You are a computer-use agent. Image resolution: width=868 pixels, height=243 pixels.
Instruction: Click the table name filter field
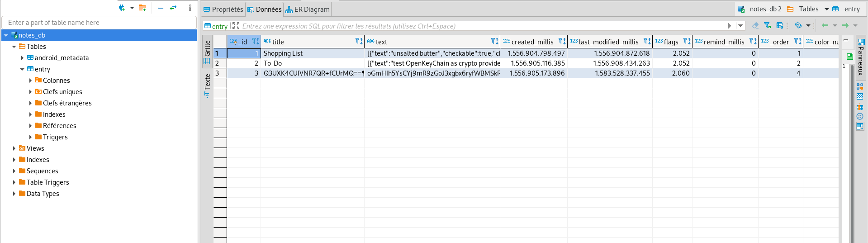pyautogui.click(x=99, y=23)
